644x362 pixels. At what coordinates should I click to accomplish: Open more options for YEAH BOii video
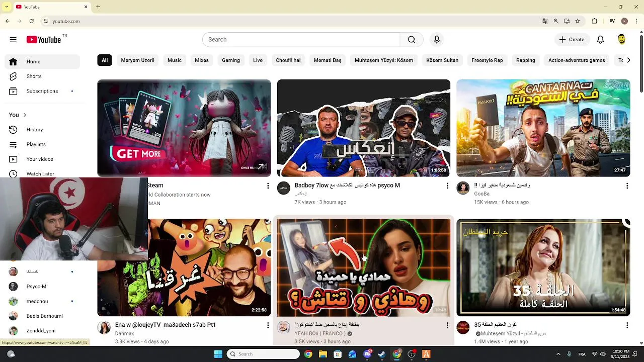447,325
